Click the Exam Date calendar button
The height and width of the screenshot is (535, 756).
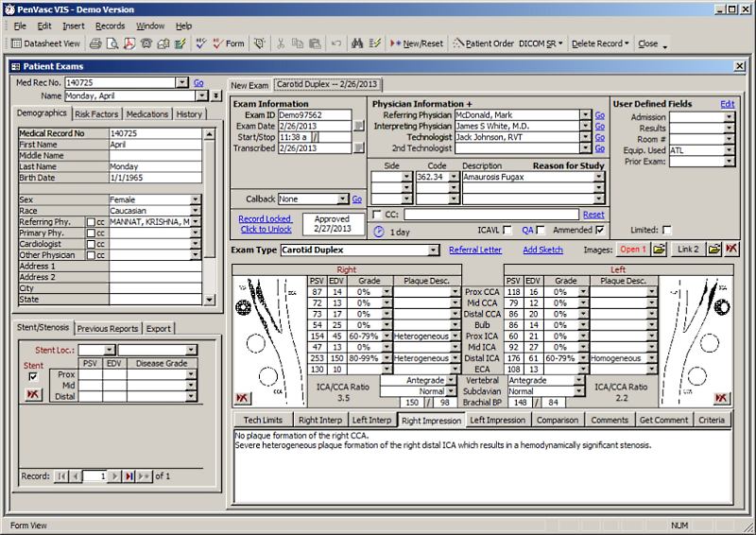point(359,126)
